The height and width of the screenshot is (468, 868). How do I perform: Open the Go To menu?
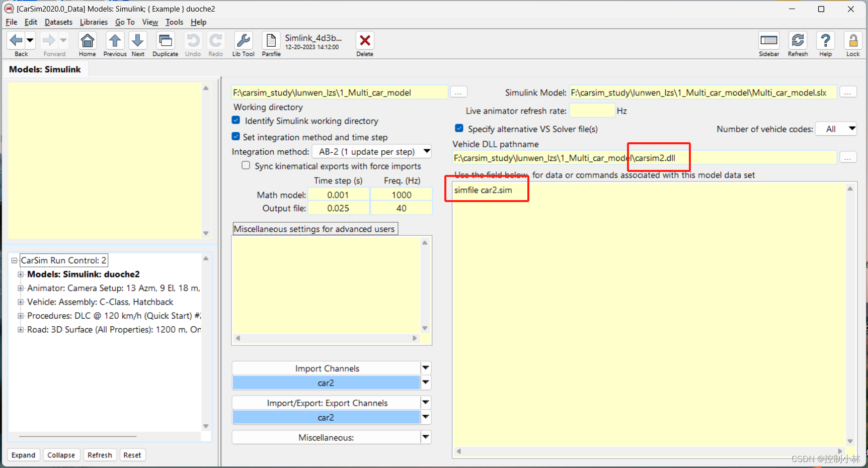coord(125,22)
